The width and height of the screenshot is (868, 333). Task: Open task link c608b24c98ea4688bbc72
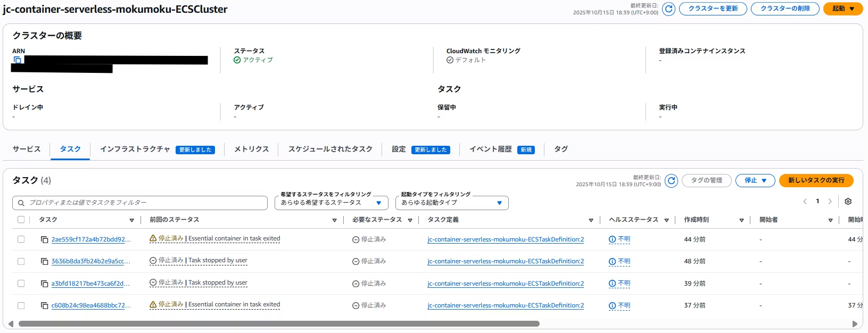(x=91, y=306)
